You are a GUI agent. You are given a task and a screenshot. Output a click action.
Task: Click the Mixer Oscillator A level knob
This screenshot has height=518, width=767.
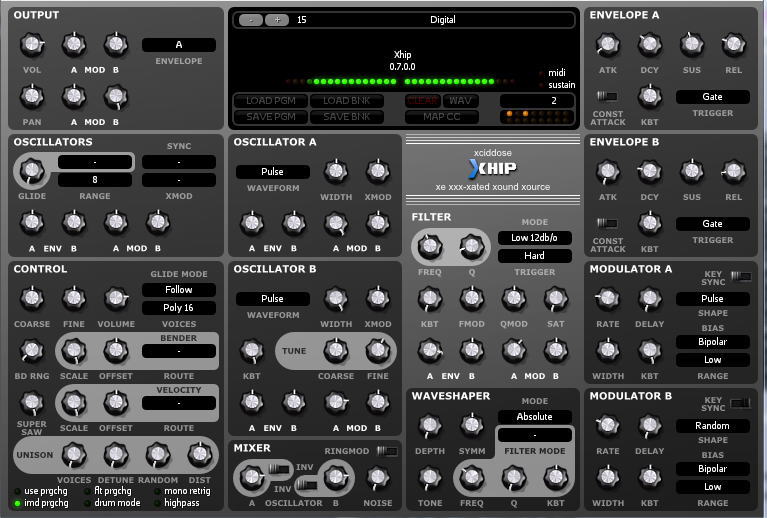tap(251, 477)
